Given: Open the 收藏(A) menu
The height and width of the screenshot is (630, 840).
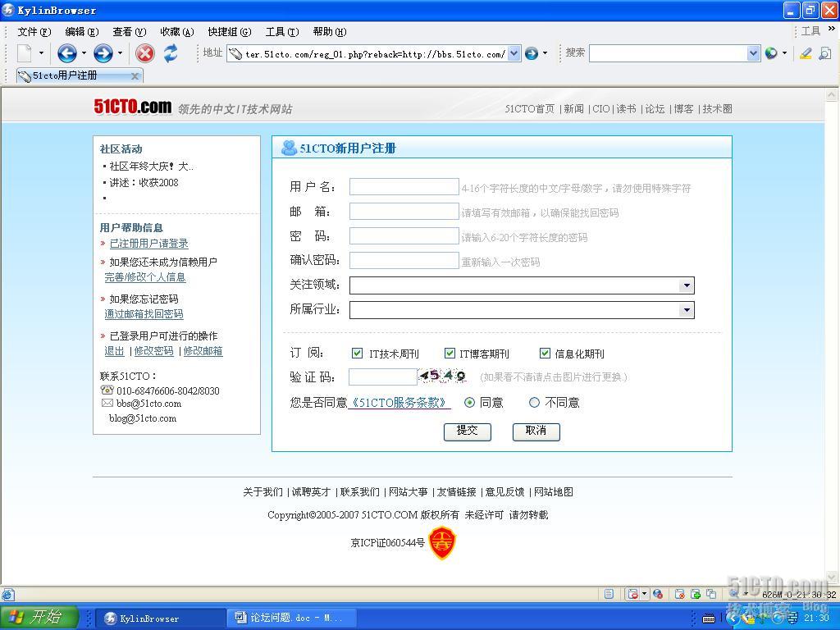Looking at the screenshot, I should point(177,32).
